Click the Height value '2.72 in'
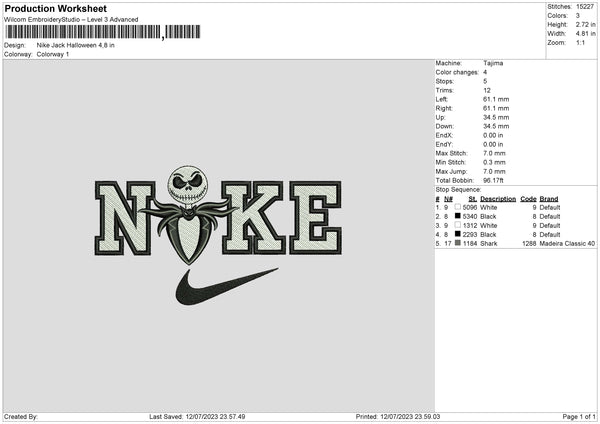Image resolution: width=600 pixels, height=424 pixels. pos(585,24)
